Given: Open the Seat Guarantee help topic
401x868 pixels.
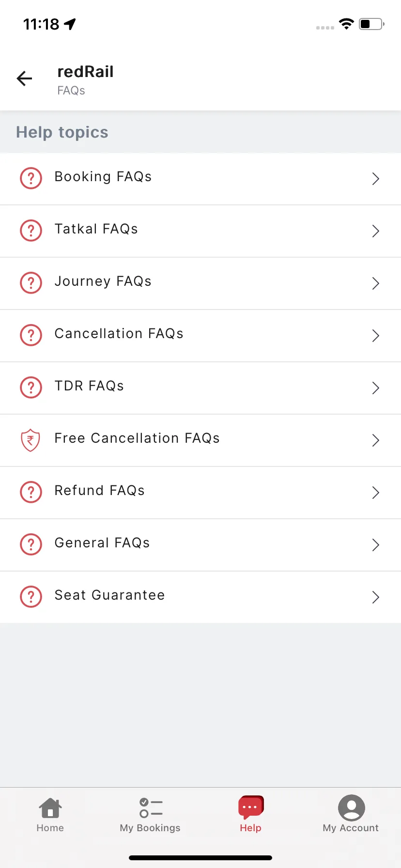Looking at the screenshot, I should coord(200,597).
